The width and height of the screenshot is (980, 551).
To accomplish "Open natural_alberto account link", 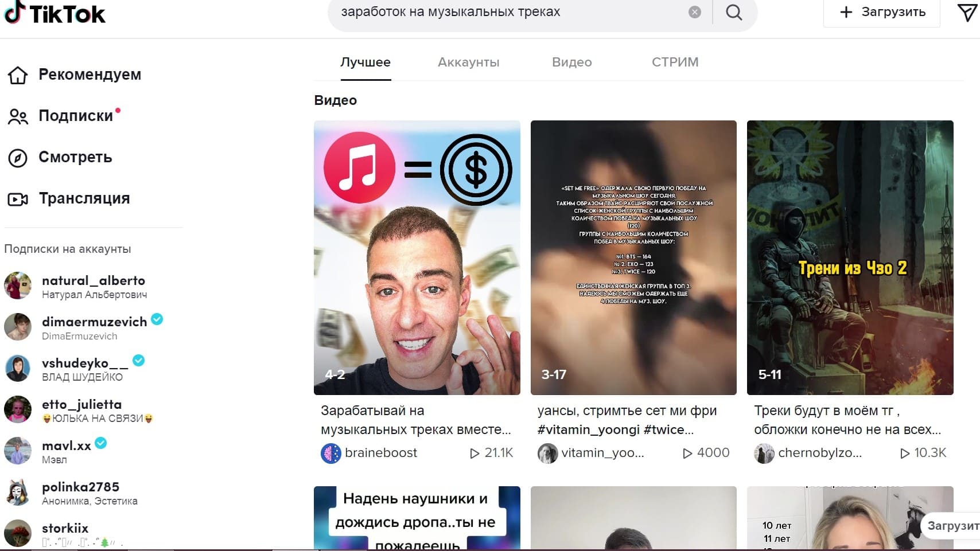I will 94,280.
